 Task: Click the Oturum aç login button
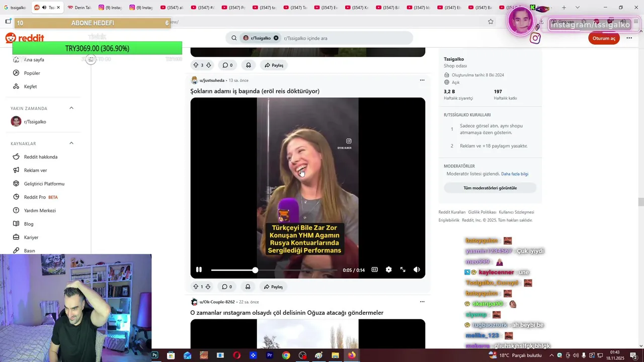pos(604,38)
